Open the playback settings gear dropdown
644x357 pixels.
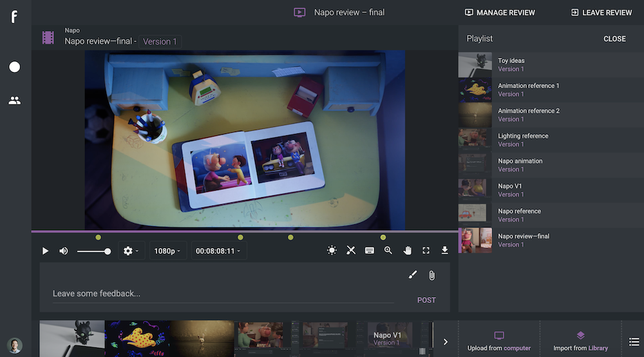point(131,251)
